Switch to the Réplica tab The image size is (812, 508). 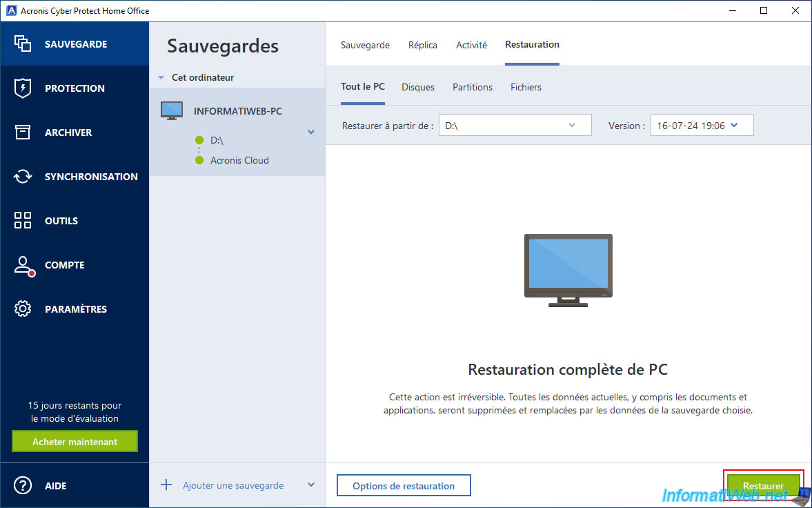[423, 45]
